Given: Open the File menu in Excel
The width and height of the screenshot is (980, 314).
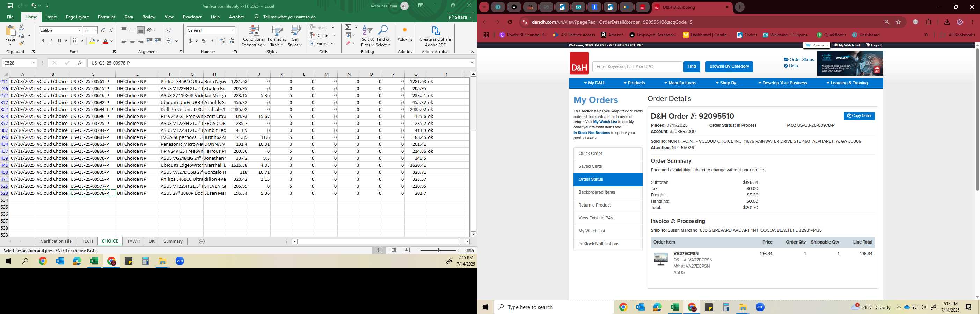Looking at the screenshot, I should [x=10, y=17].
